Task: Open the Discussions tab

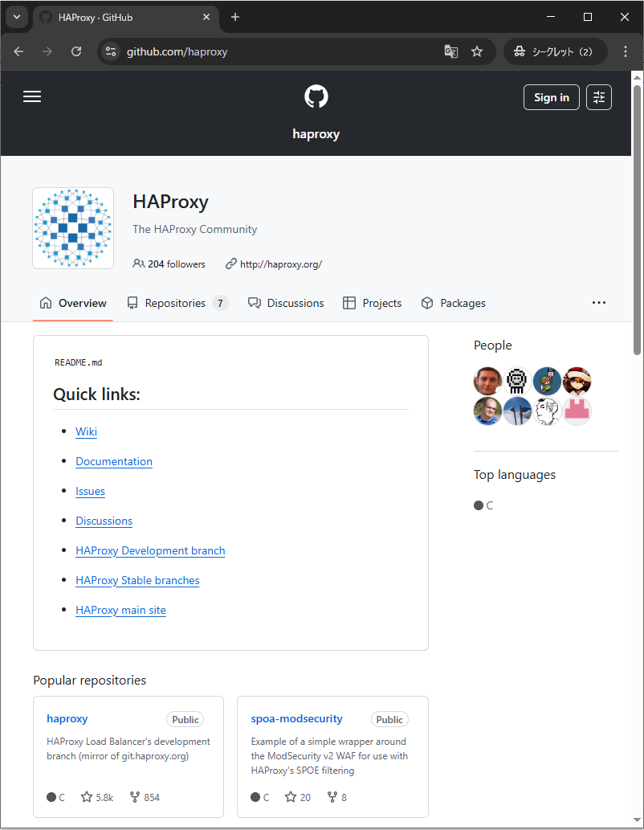Action: [286, 303]
